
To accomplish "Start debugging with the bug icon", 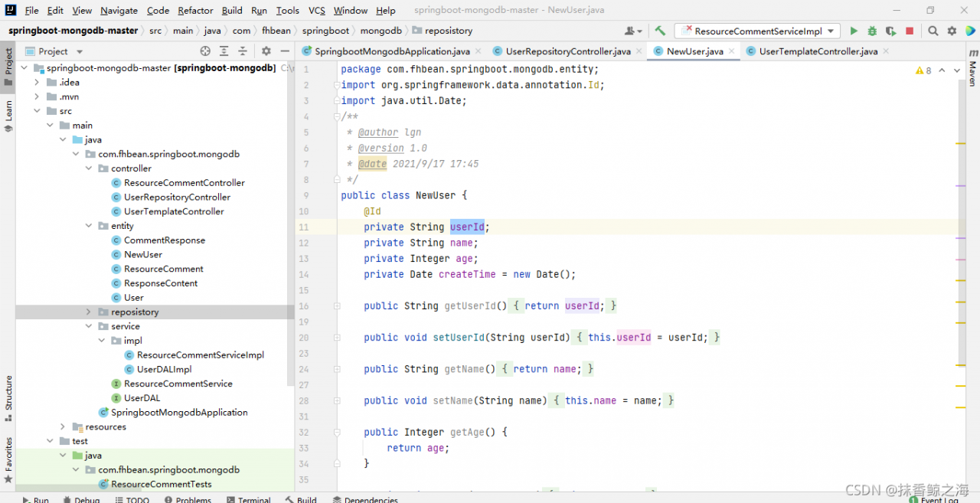I will (x=872, y=31).
